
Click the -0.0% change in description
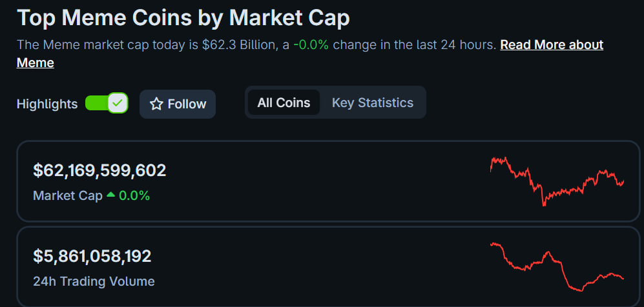click(x=311, y=45)
